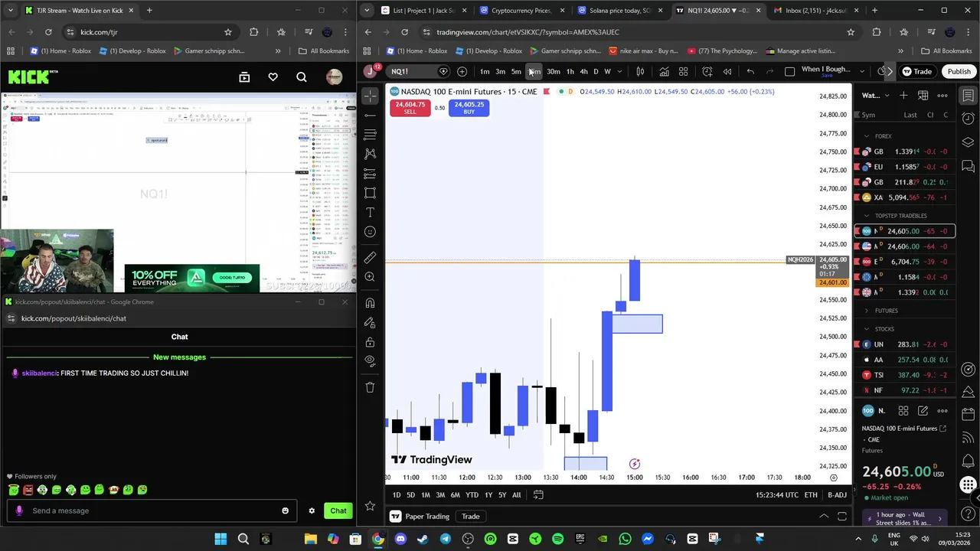The height and width of the screenshot is (551, 980).
Task: Open the Watchlist name dropdown
Action: pos(873,96)
